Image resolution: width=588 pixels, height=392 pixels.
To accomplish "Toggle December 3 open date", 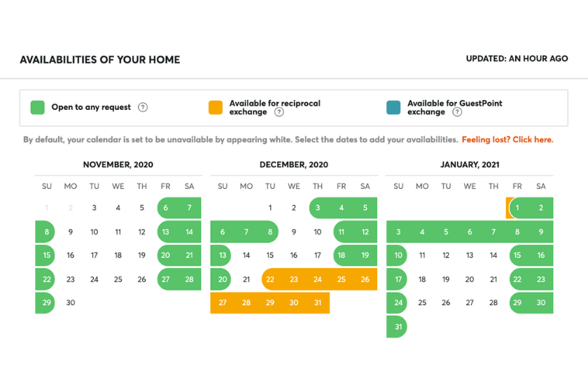I will [318, 208].
